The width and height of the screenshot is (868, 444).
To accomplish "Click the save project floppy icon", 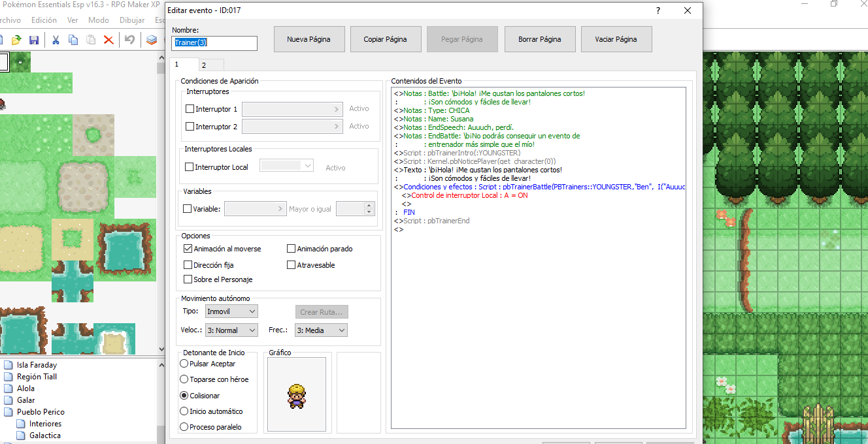I will (x=34, y=40).
